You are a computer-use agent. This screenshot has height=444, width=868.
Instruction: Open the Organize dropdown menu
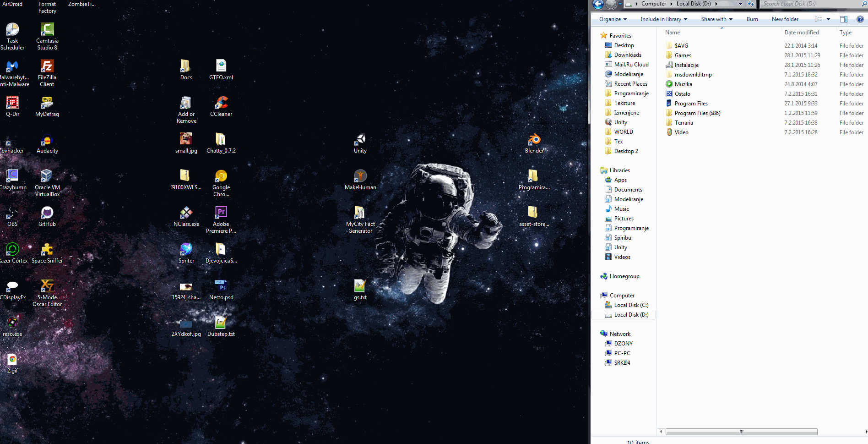[x=613, y=19]
